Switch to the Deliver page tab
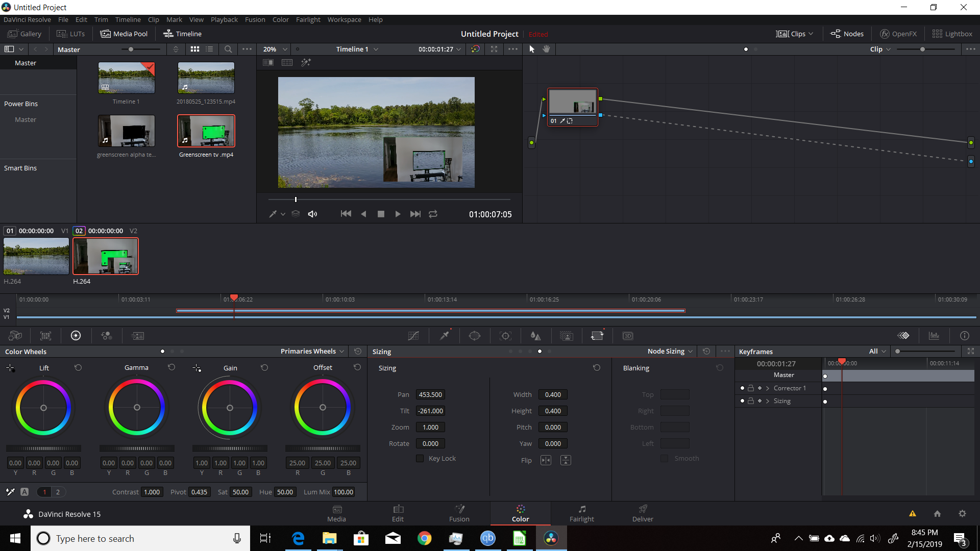Screen dimensions: 980x551 643,513
